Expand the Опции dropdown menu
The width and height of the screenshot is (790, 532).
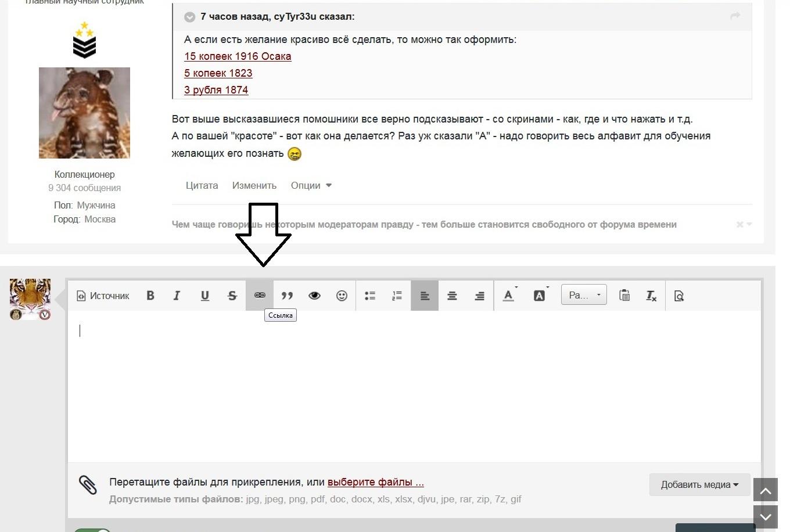(x=311, y=186)
